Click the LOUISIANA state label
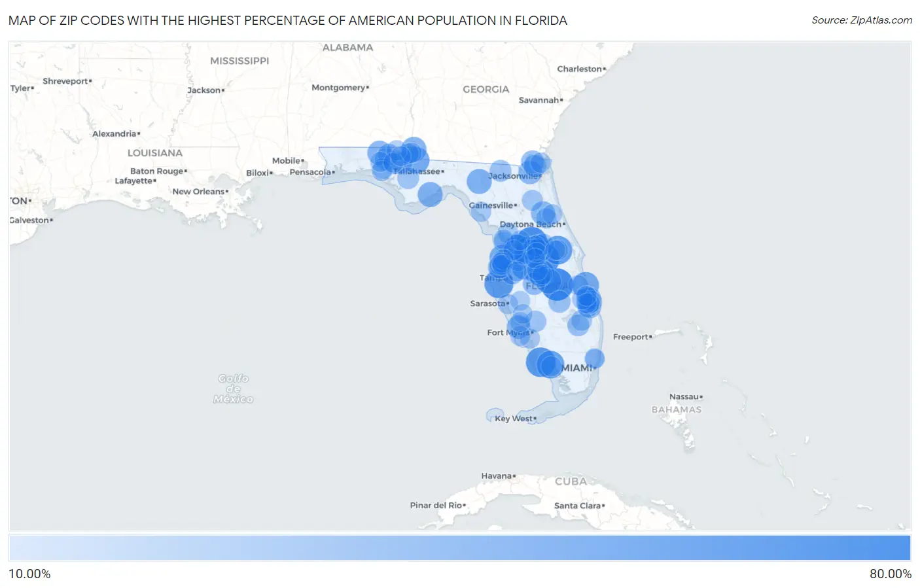920x588 pixels. point(155,153)
